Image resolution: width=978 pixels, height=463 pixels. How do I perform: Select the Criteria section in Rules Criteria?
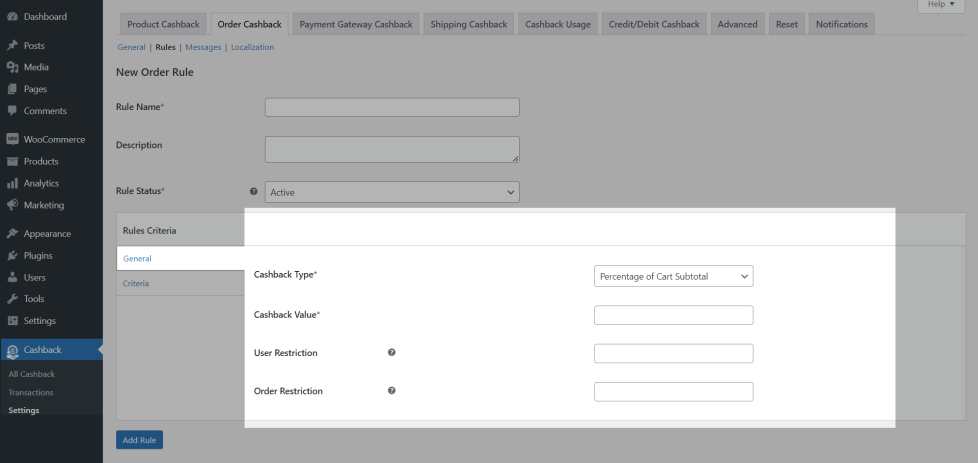click(x=136, y=284)
